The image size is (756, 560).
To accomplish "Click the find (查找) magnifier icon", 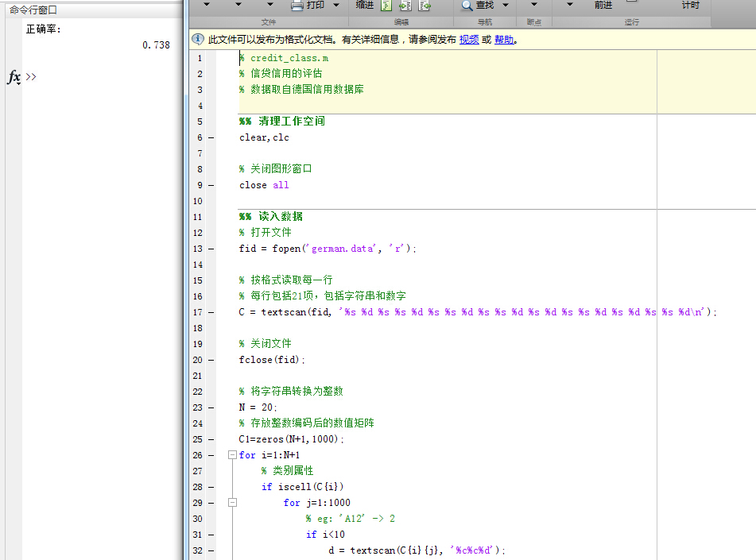I will (x=467, y=6).
